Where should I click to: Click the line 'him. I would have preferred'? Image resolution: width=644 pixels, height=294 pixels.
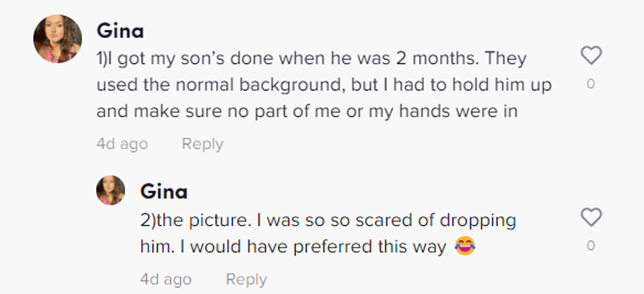click(294, 247)
